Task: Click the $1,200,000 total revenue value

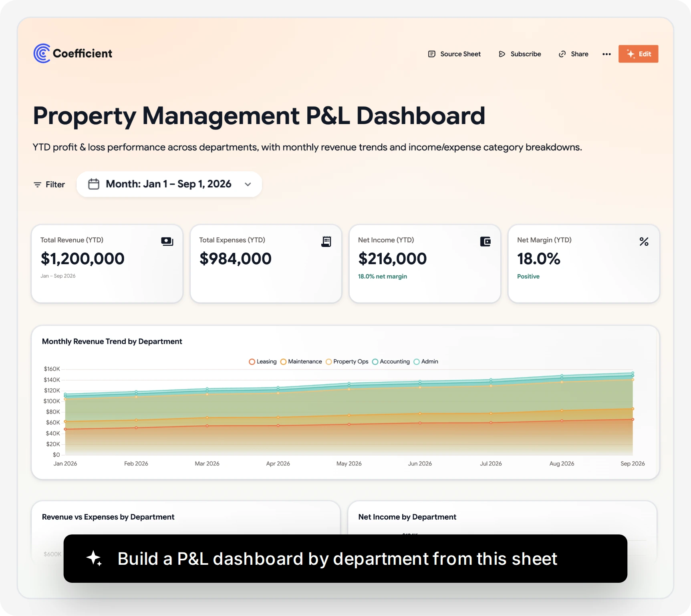Action: pyautogui.click(x=83, y=259)
